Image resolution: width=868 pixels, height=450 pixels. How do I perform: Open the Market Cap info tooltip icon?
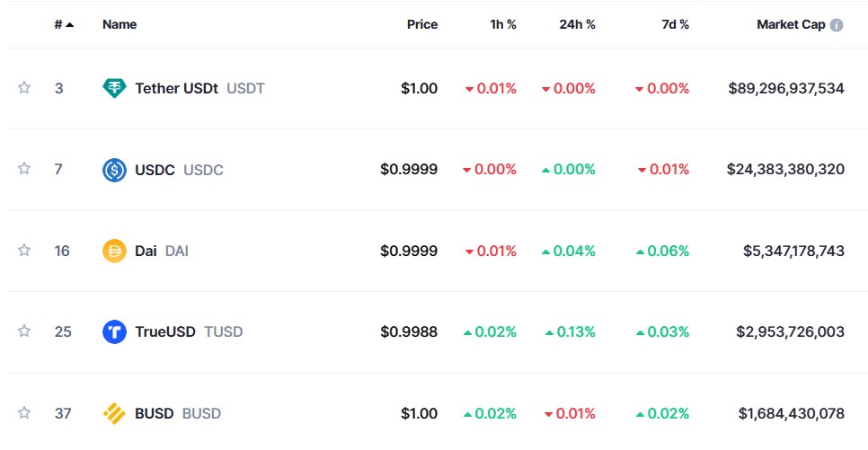coord(837,25)
